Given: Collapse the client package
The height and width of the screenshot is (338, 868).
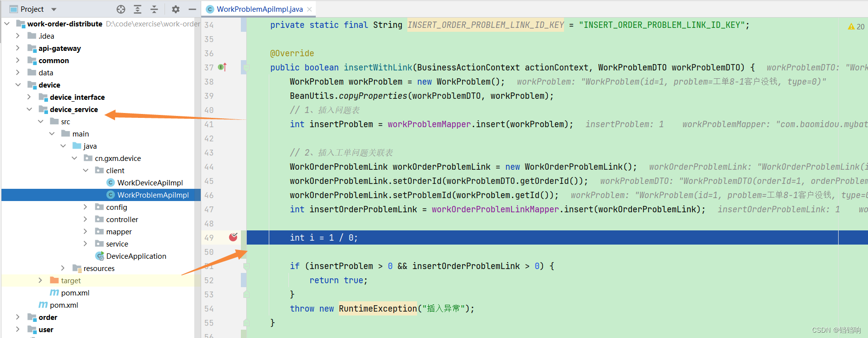Looking at the screenshot, I should click(85, 170).
